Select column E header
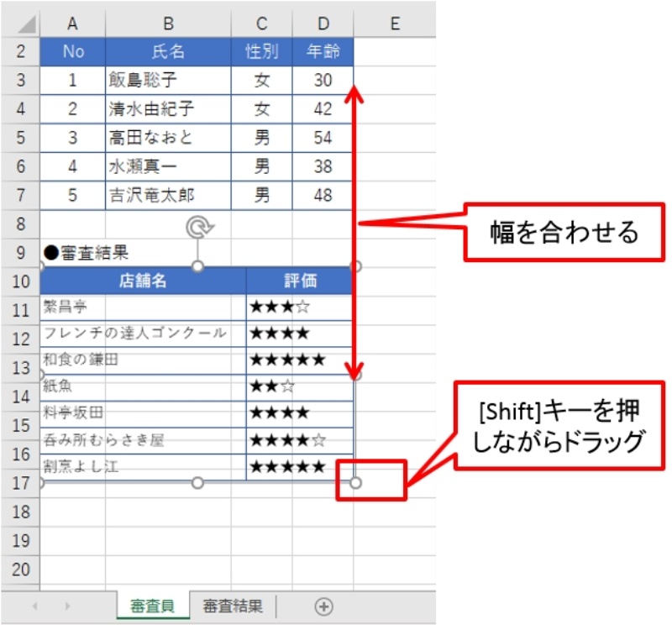Screen dimensions: 672x625 [x=394, y=24]
